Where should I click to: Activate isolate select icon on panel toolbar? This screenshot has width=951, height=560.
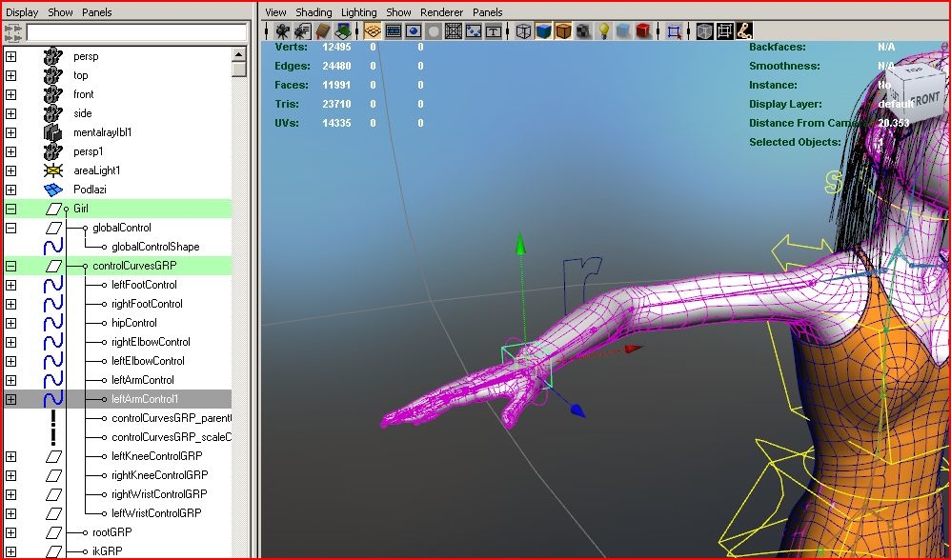(x=675, y=30)
